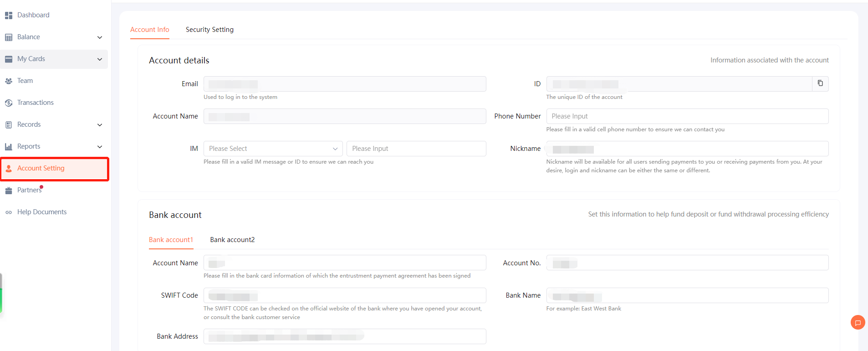This screenshot has height=351, width=868.
Task: Open the IM type dropdown
Action: tap(273, 149)
